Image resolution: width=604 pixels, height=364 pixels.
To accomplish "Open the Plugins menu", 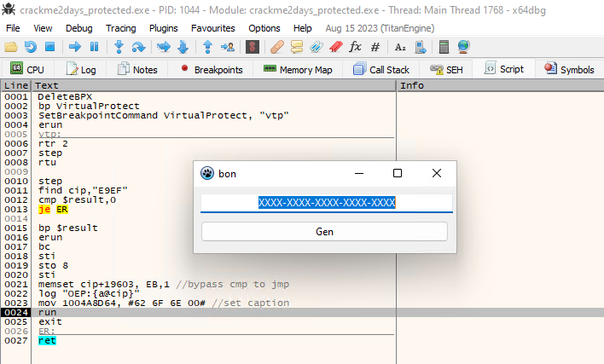I will point(163,28).
